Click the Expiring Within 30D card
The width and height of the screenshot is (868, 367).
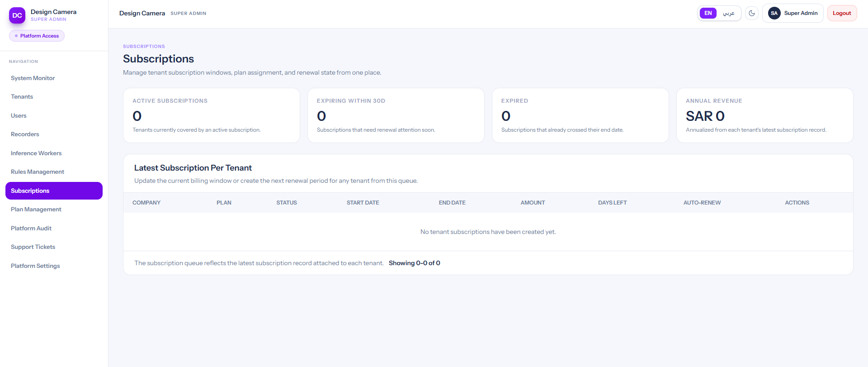[x=396, y=115]
